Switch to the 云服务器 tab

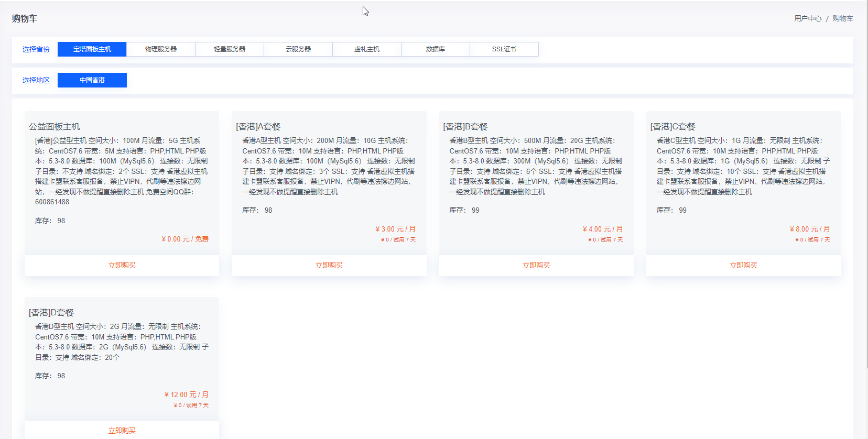click(x=298, y=49)
